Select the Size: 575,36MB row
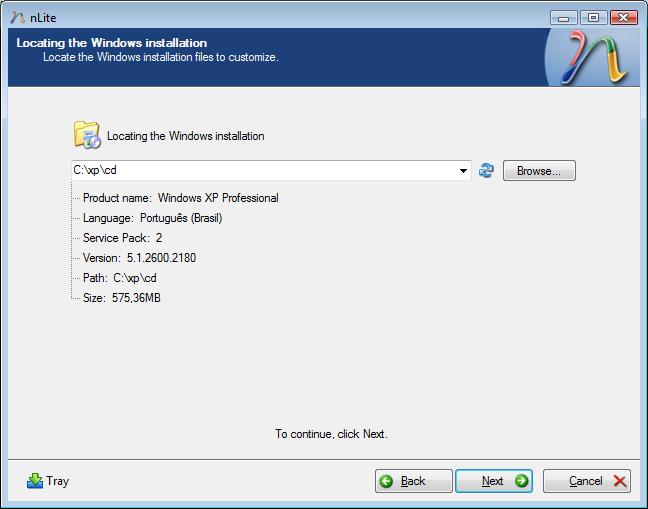Image resolution: width=648 pixels, height=509 pixels. coord(122,298)
